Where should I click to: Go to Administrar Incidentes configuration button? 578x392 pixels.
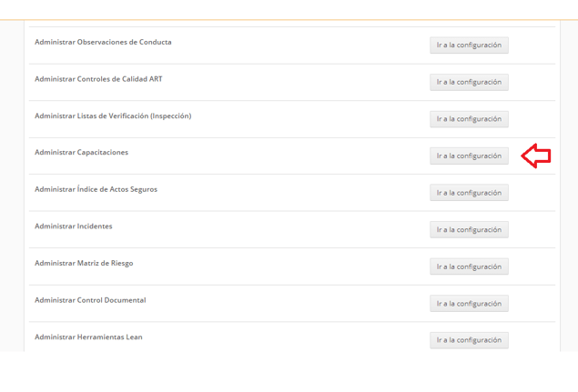coord(469,229)
